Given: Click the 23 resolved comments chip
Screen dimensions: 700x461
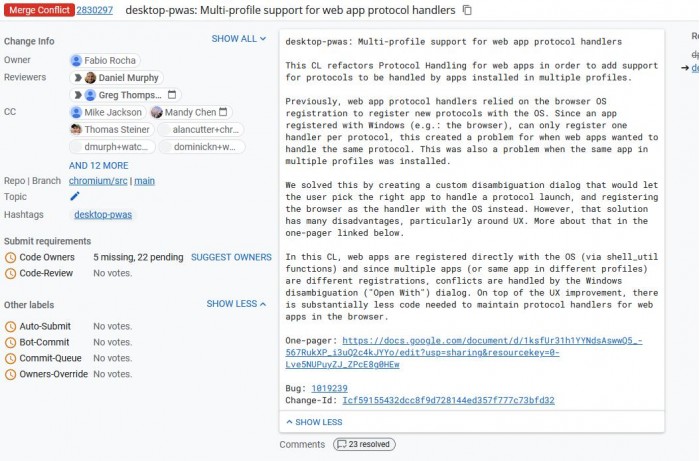Looking at the screenshot, I should click(364, 444).
